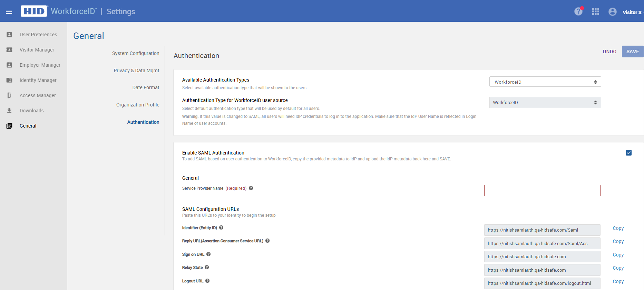This screenshot has width=644, height=290.
Task: Select the Authentication tab
Action: coord(143,122)
